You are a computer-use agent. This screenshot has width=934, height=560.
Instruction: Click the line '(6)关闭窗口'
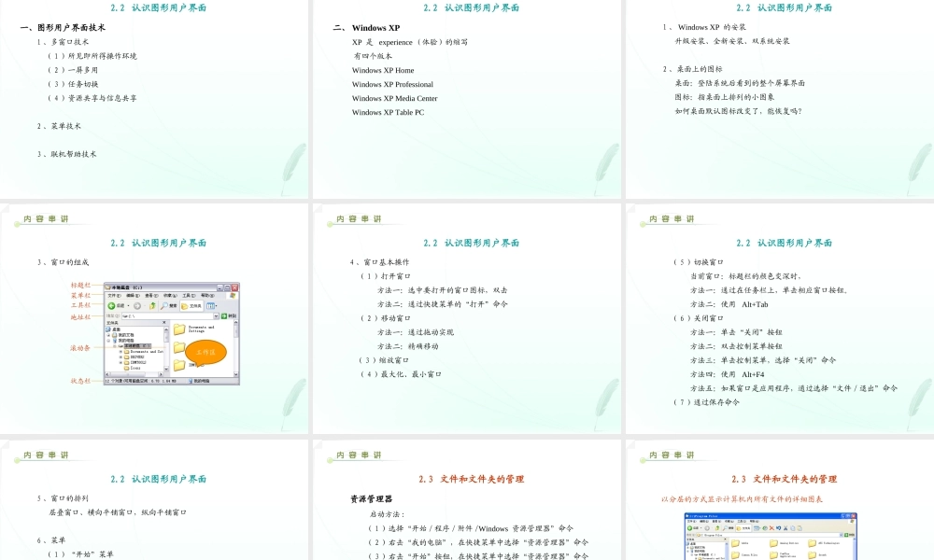(x=698, y=318)
